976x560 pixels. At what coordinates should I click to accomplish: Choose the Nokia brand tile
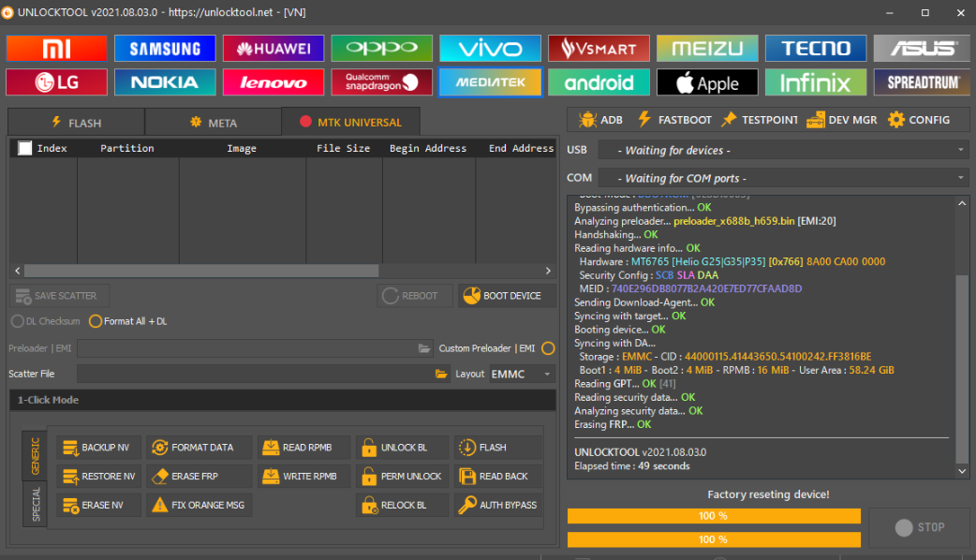coord(165,82)
